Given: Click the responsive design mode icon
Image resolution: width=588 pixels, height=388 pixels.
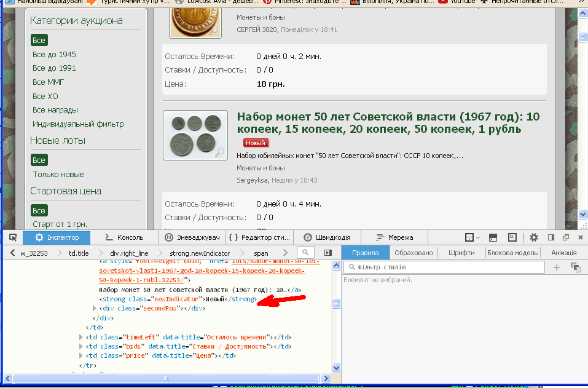Looking at the screenshot, I should (x=512, y=237).
